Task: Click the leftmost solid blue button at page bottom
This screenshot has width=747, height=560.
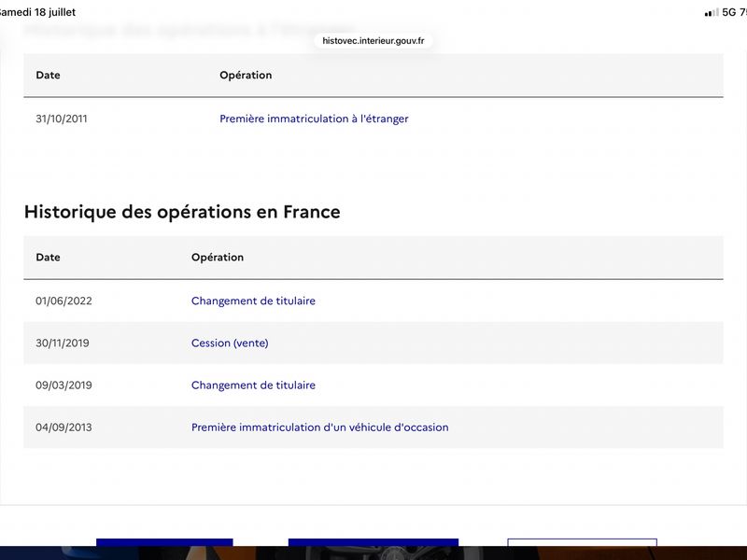Action: pyautogui.click(x=164, y=543)
